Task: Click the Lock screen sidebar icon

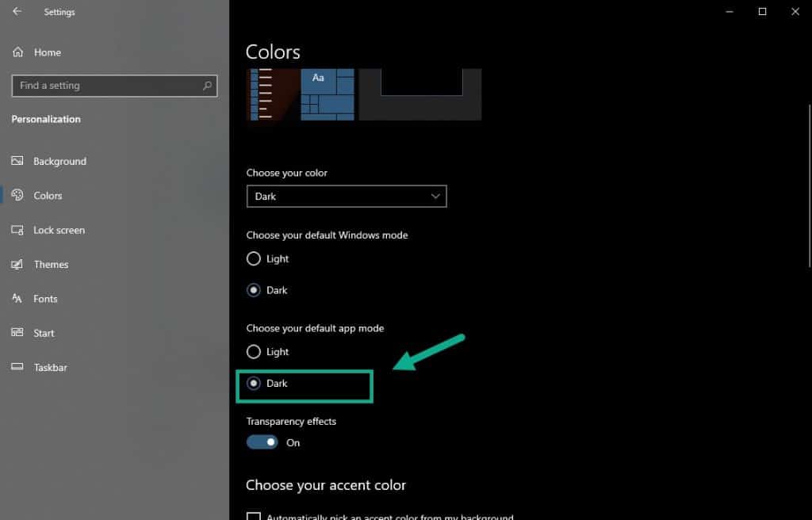Action: (x=17, y=230)
